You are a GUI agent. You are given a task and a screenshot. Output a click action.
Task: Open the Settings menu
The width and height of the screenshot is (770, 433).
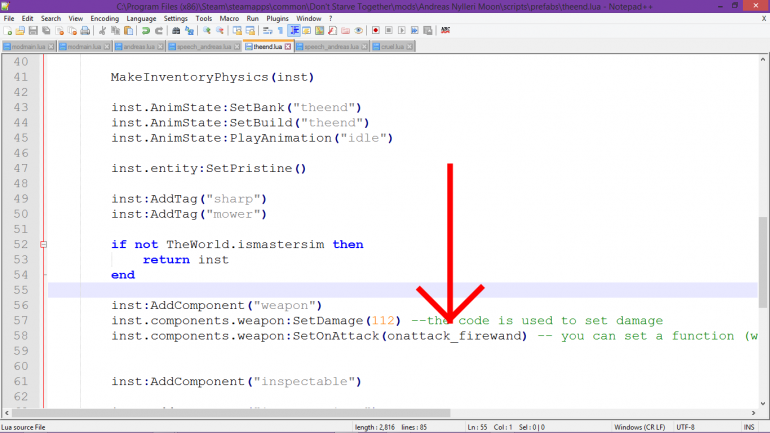[176, 19]
